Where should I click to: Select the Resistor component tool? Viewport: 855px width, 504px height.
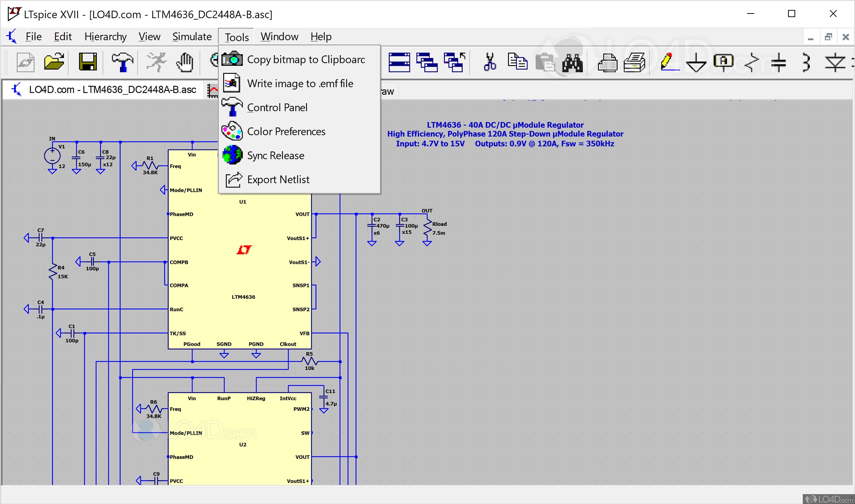751,62
